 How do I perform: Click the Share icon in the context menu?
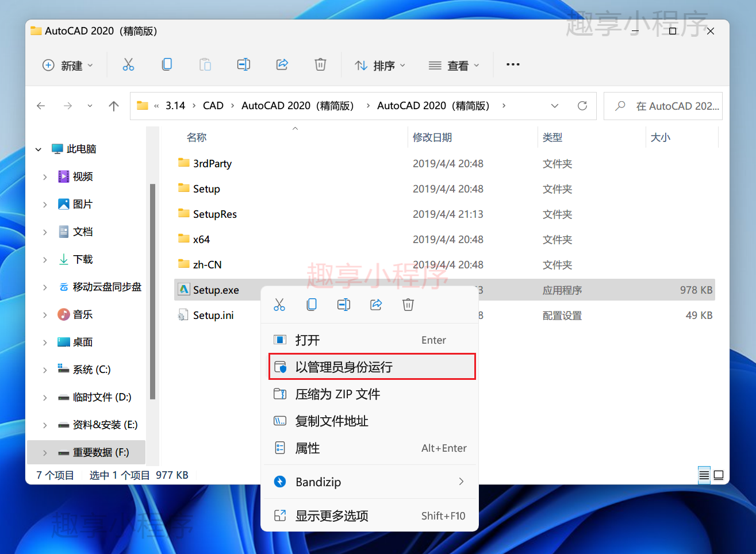(376, 305)
